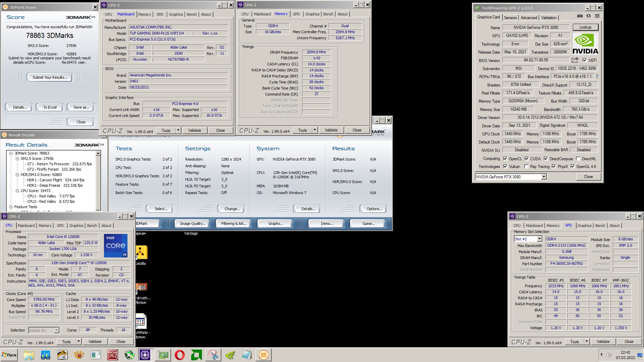Screen dimensions: 644x362
Task: Switch to the GPU-Z taskbar button
Action: click(163, 355)
